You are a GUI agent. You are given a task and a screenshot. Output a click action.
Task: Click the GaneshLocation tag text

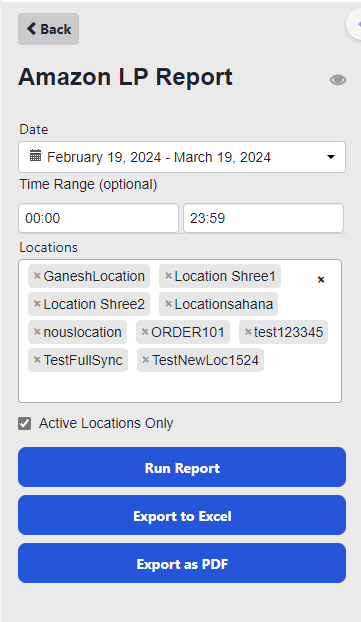coord(94,276)
